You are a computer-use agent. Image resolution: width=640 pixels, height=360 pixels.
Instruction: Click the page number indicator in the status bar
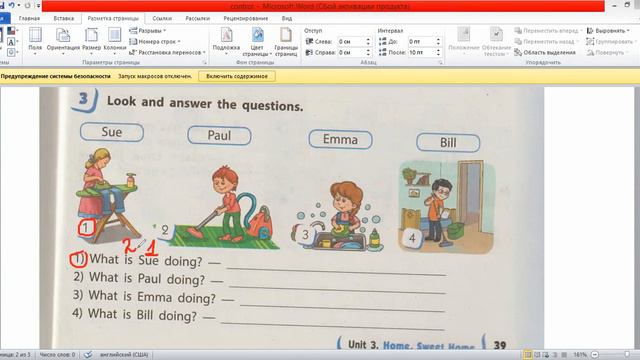(16, 355)
